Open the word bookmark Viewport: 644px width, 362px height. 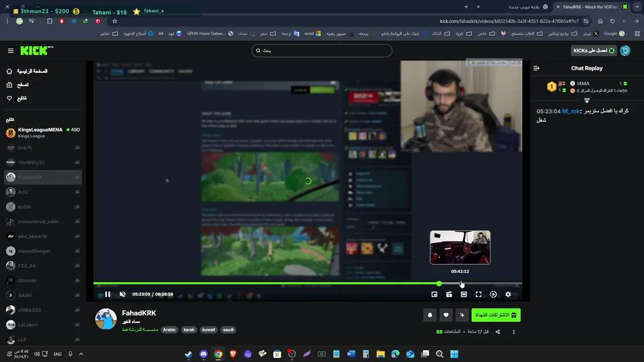[x=312, y=34]
